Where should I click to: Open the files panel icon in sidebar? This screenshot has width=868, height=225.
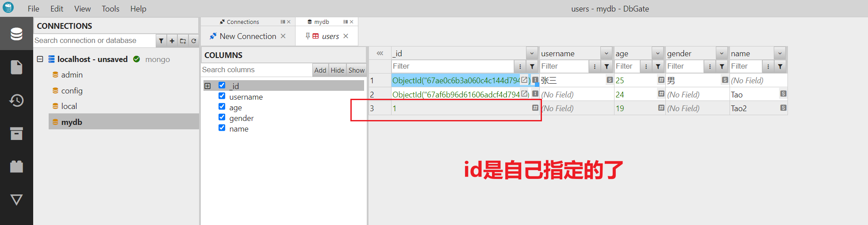tap(16, 67)
